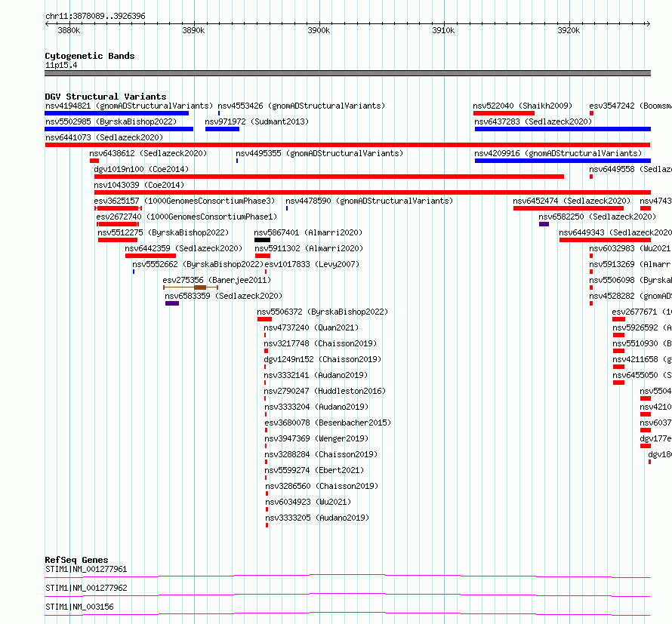Screen dimensions: 672x624
Task: Click dgv1019n100 Coe2014 label
Action: point(141,169)
